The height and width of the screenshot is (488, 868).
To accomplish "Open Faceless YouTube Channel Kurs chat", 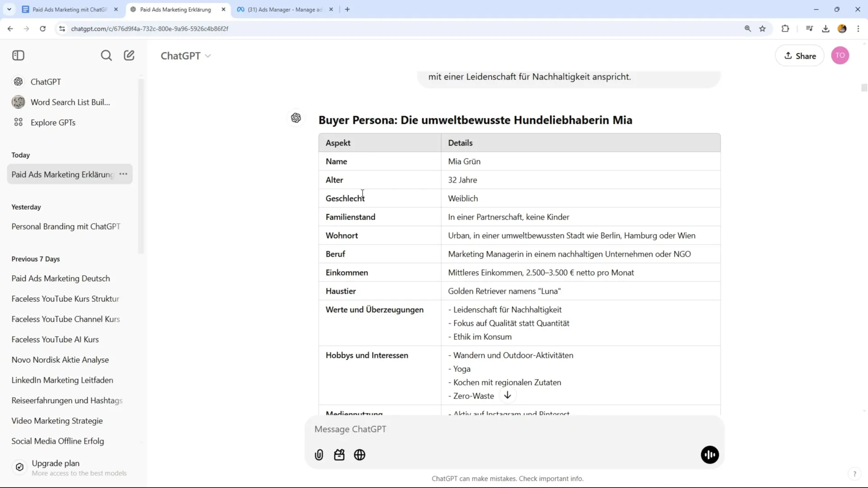I will pyautogui.click(x=66, y=319).
